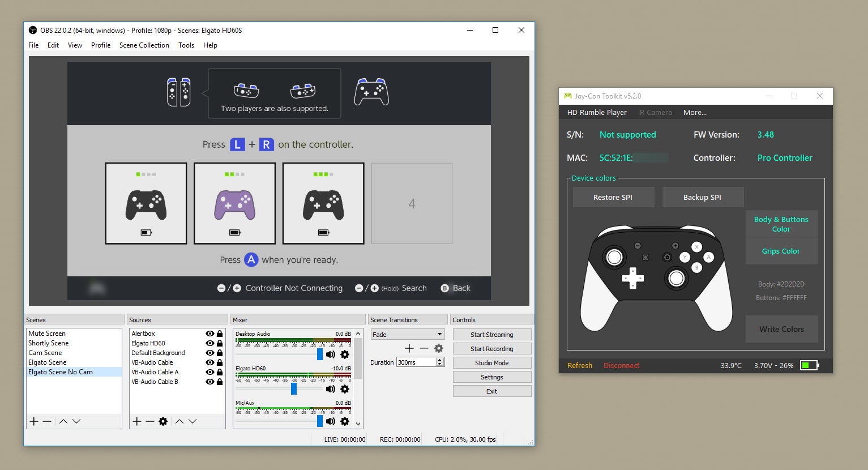Viewport: 868px width, 470px height.
Task: Toggle the lock on the VB-Audio Cable A source
Action: [x=220, y=372]
